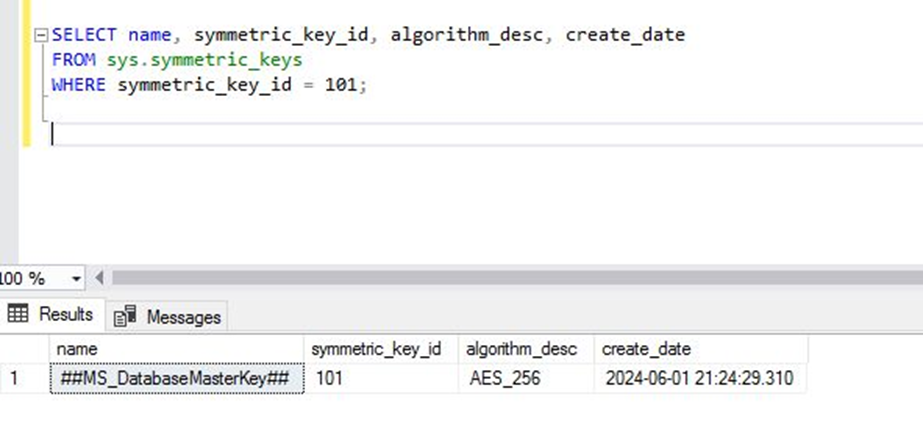
Task: Select the 'name' column header
Action: [175, 349]
